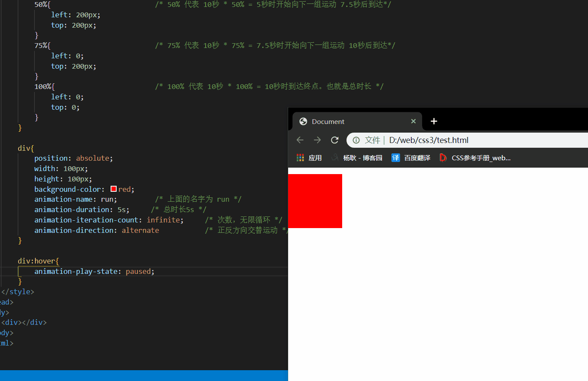This screenshot has height=381, width=588.
Task: Click the "<div></div>" markup line
Action: click(x=24, y=322)
